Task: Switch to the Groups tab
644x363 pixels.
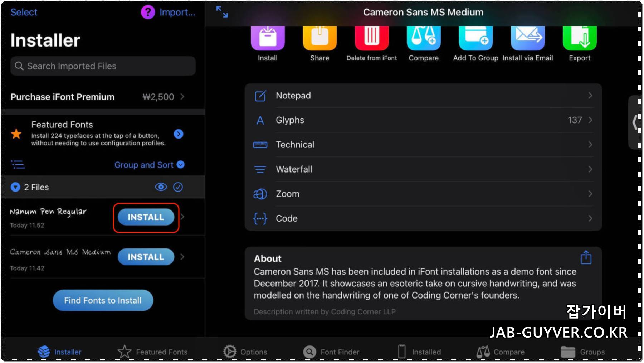Action: (583, 352)
